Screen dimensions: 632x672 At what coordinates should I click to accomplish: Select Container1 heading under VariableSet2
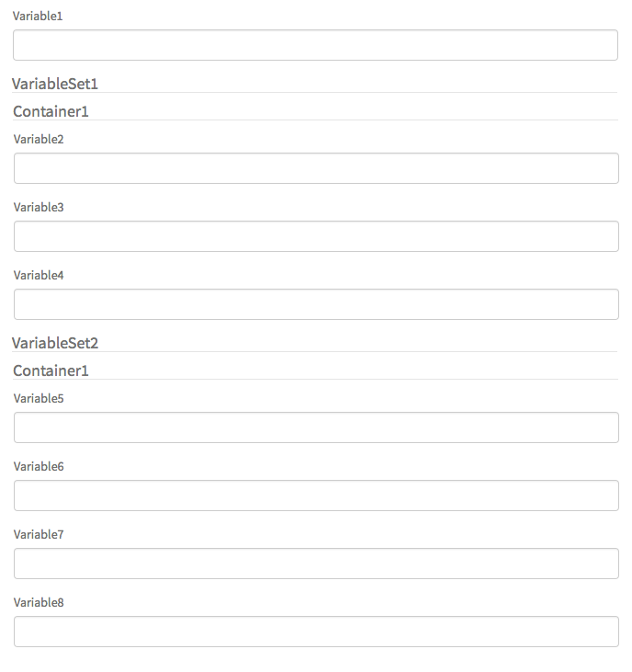click(x=51, y=370)
